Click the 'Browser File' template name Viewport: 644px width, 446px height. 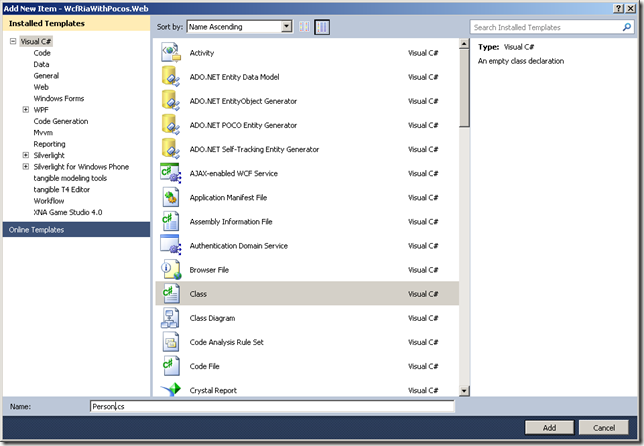[x=209, y=270]
